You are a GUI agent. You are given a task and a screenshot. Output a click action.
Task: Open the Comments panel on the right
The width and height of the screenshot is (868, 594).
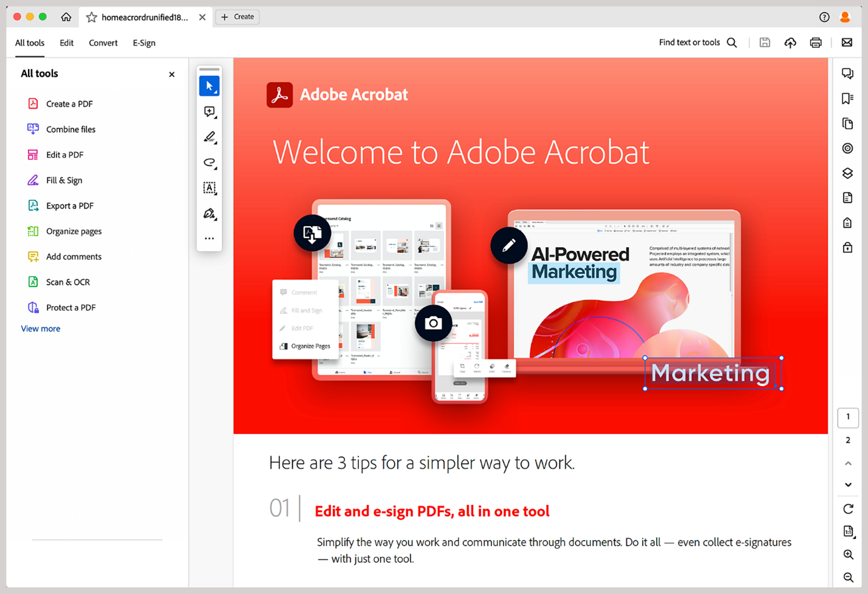[847, 73]
